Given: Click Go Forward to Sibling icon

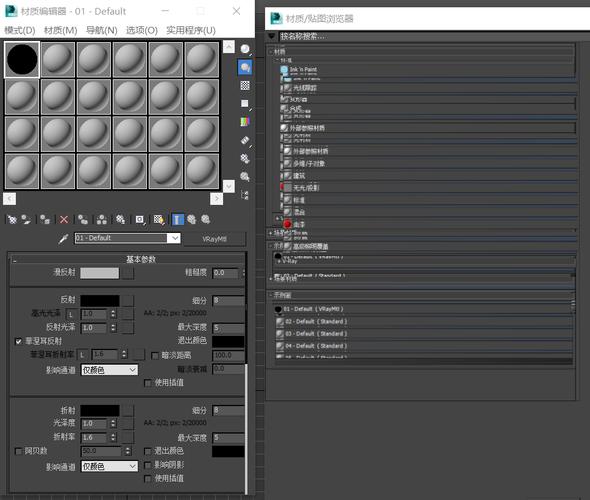Looking at the screenshot, I should [x=206, y=219].
